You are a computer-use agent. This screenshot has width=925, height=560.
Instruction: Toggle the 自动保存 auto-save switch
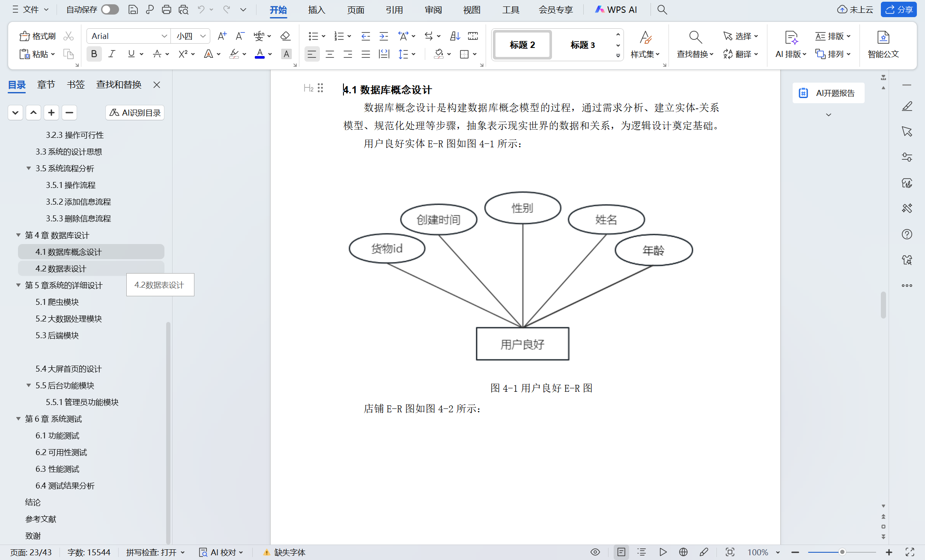pos(110,9)
